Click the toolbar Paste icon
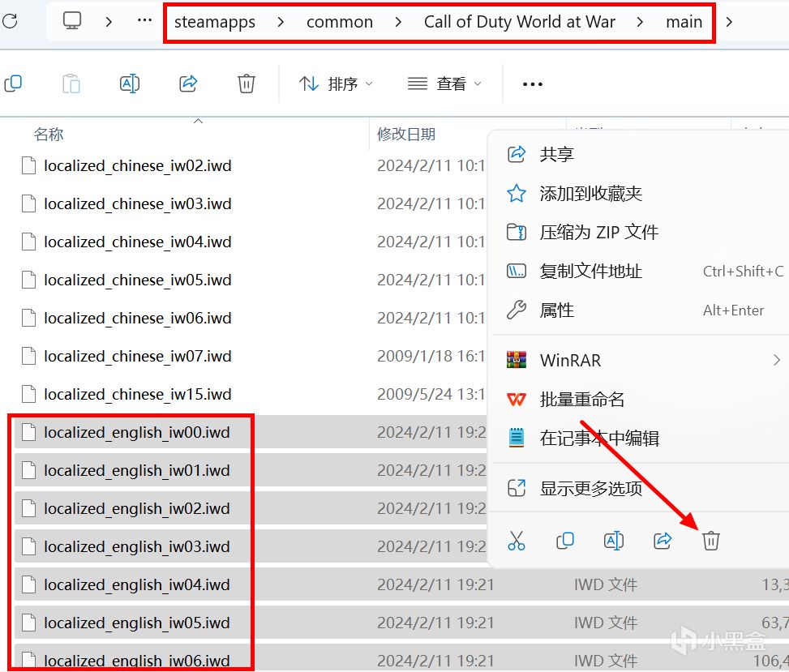The image size is (789, 672). click(x=71, y=83)
